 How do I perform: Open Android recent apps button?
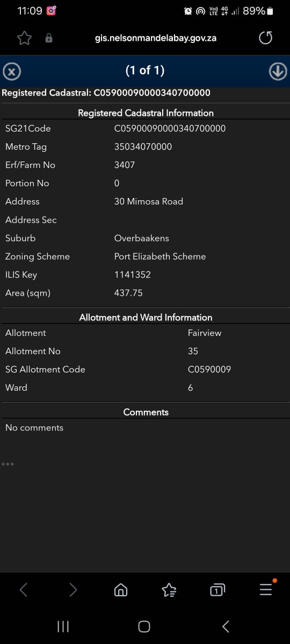click(x=63, y=626)
